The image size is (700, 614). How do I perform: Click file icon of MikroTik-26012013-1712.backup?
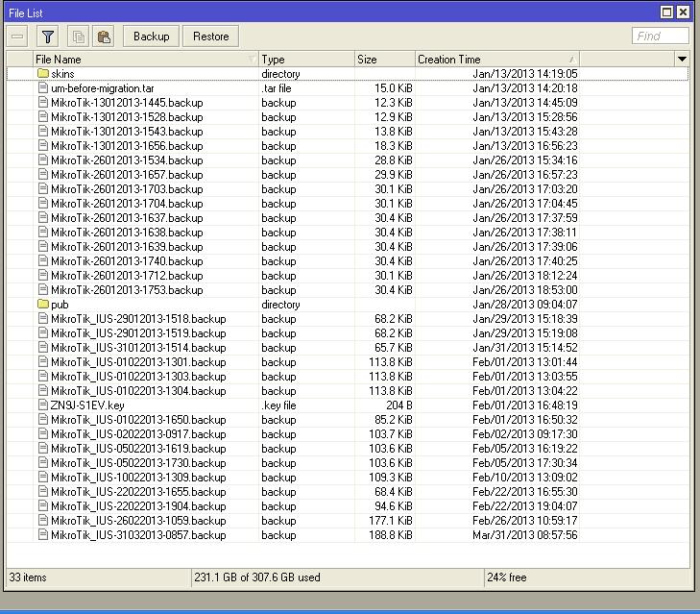(43, 275)
